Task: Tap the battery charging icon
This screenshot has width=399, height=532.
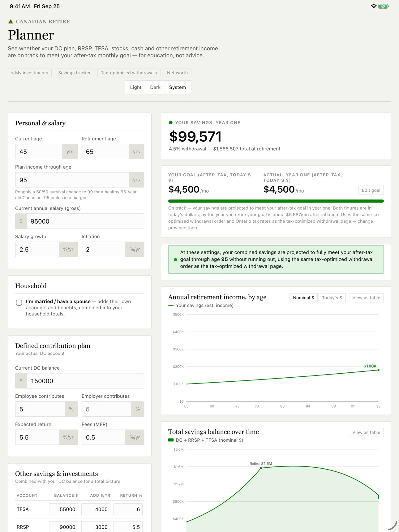Action: [383, 6]
